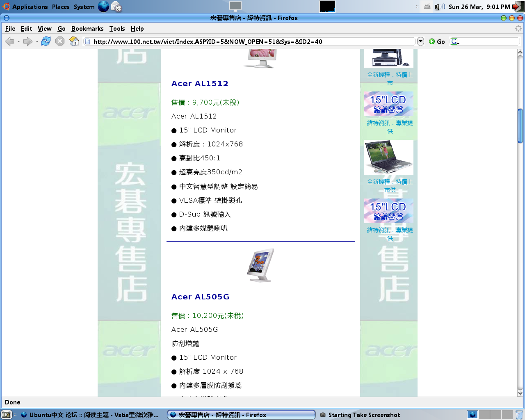
Task: Switch to Starting Take Screenshot taskbar item
Action: [360, 415]
